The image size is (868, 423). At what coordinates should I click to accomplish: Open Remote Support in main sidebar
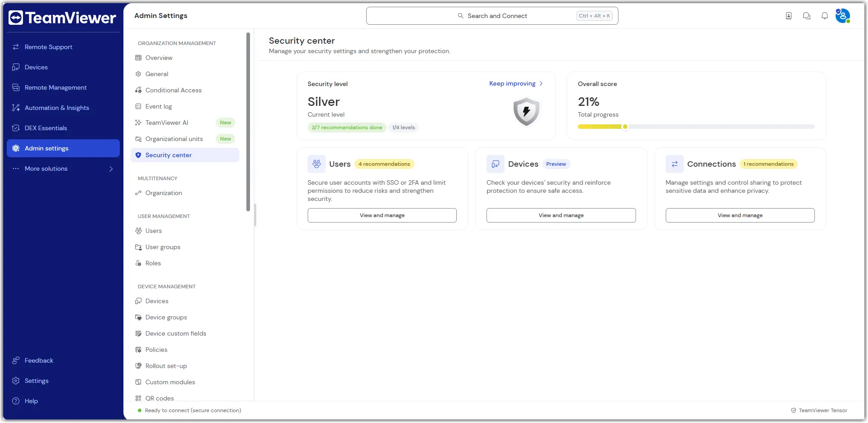[x=63, y=47]
